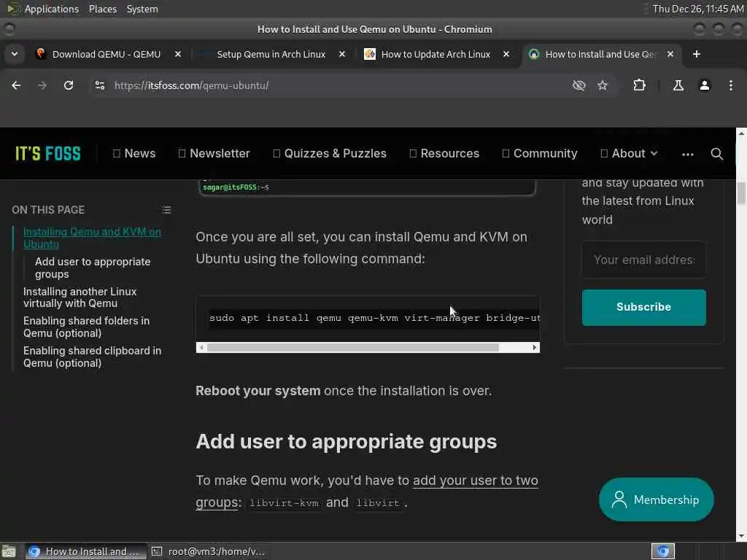Open Quizzes & Puzzles
747x560 pixels.
330,153
